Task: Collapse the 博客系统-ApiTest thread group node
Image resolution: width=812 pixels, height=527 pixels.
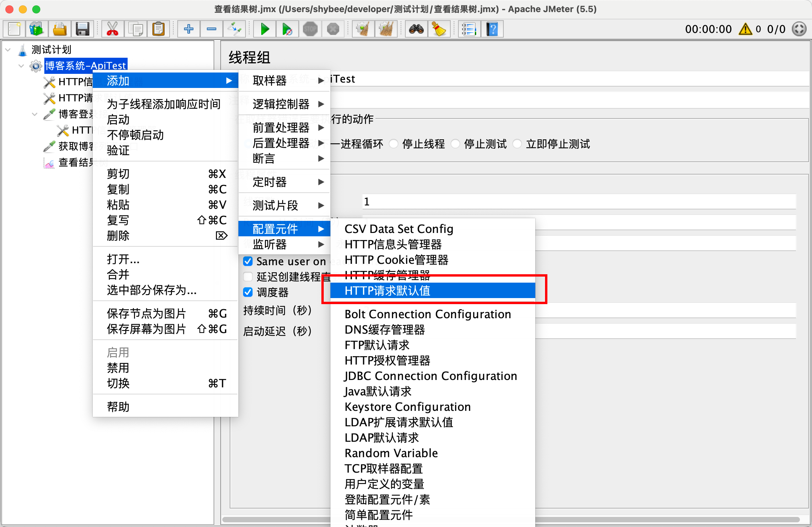Action: point(21,66)
